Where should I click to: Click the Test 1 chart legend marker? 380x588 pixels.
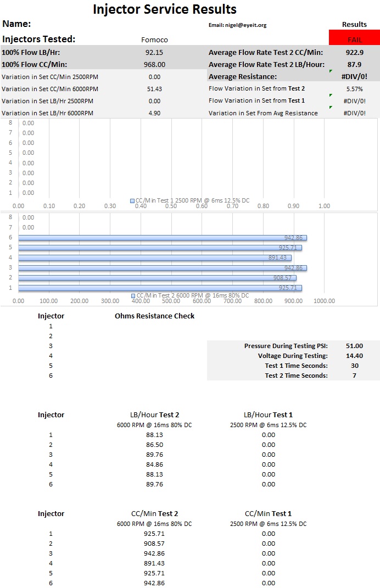132,201
